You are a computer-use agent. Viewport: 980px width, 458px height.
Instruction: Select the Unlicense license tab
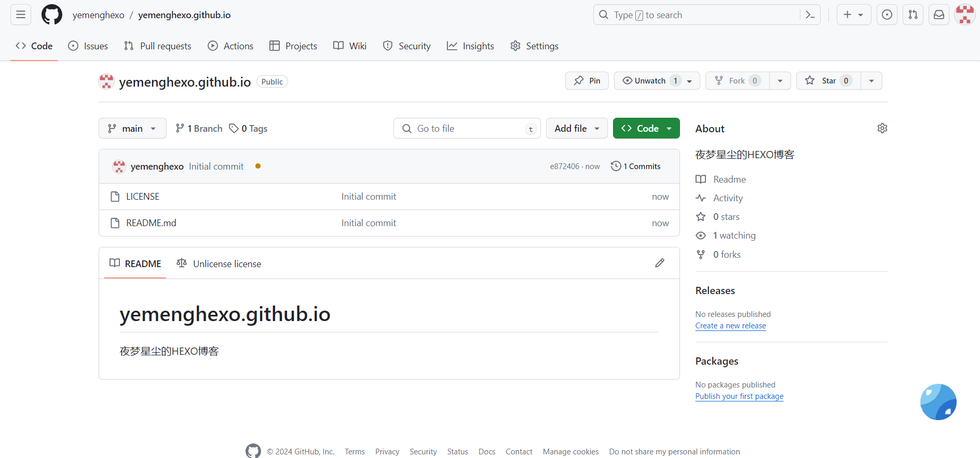point(219,263)
